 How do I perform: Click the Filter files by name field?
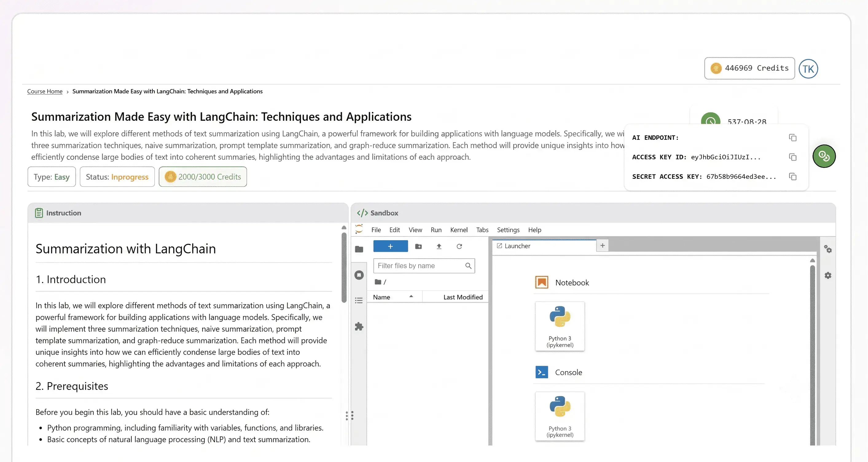tap(424, 266)
